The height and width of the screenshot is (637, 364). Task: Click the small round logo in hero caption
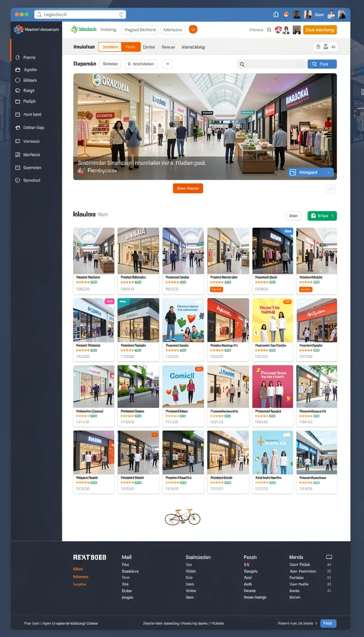[x=82, y=171]
